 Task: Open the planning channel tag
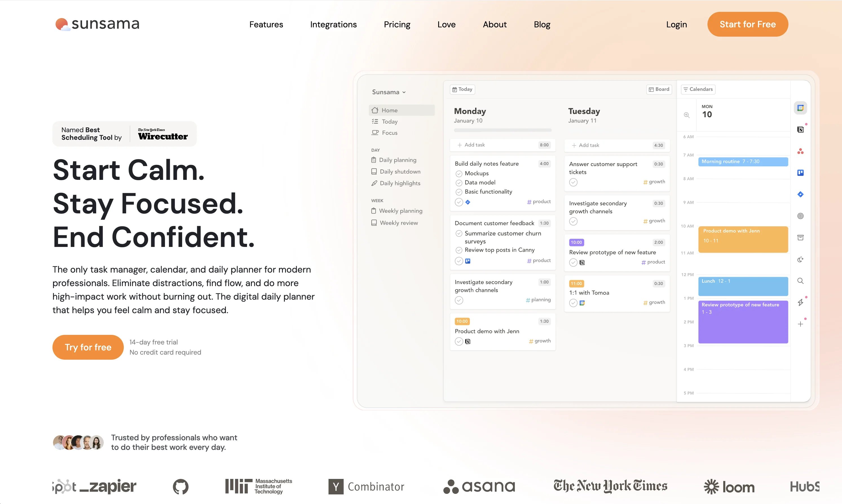538,300
